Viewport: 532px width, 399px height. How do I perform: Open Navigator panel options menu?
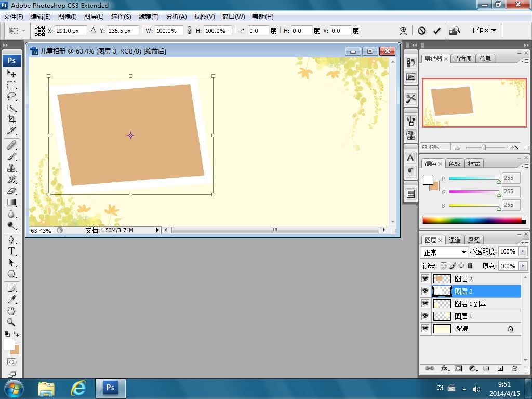point(525,61)
